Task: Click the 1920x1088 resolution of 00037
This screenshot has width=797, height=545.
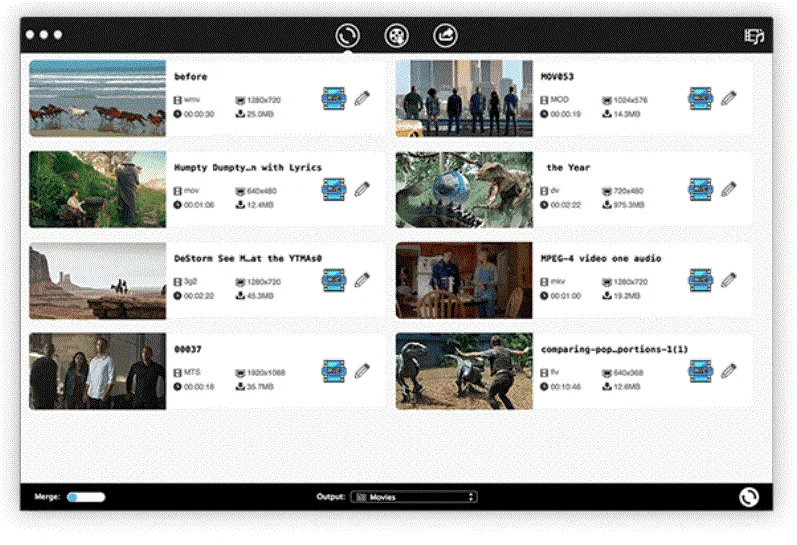Action: pyautogui.click(x=266, y=373)
